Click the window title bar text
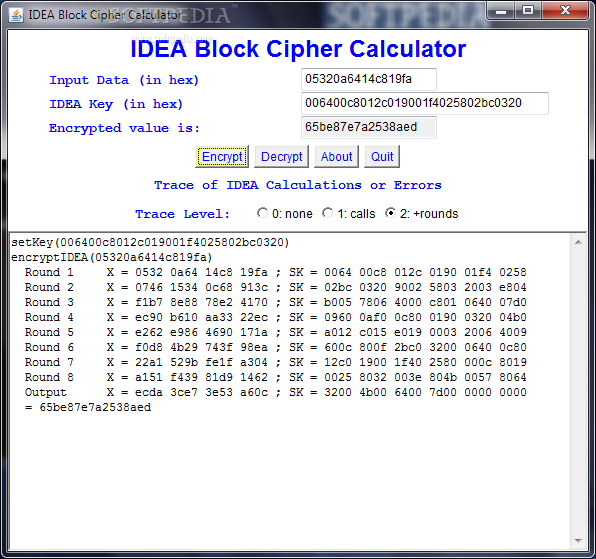 (x=105, y=15)
